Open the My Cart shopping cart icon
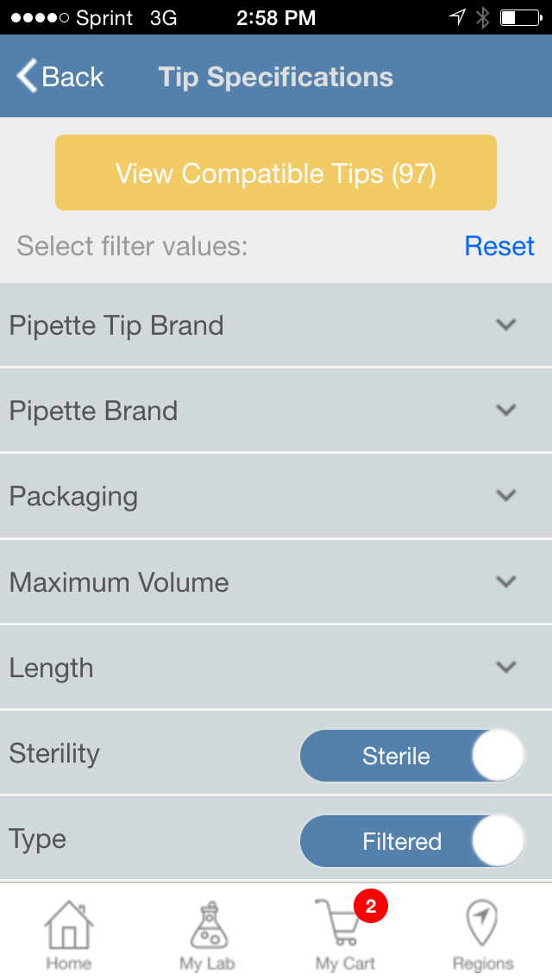Viewport: 552px width, 980px height. point(338,923)
